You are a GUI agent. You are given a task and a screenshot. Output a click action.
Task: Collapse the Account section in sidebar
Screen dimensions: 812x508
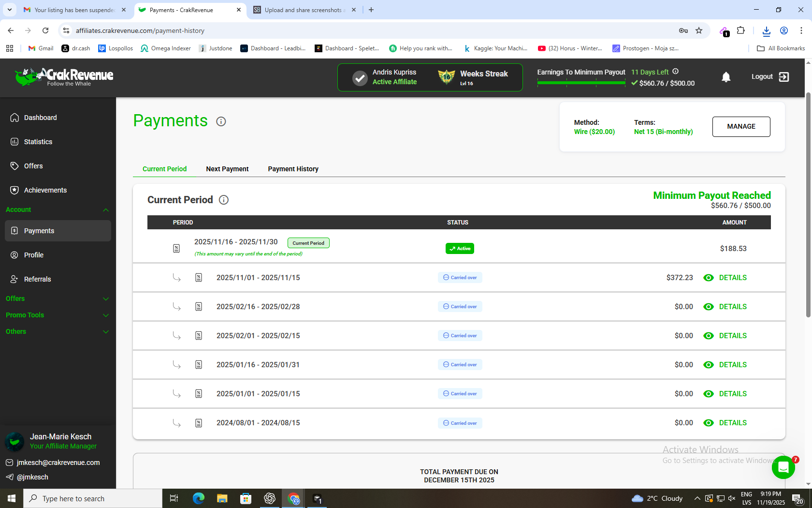(106, 209)
